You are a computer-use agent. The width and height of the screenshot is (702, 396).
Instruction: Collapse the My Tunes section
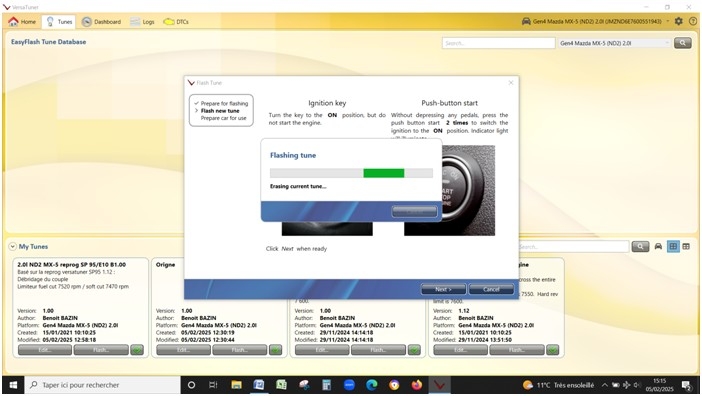pos(13,247)
